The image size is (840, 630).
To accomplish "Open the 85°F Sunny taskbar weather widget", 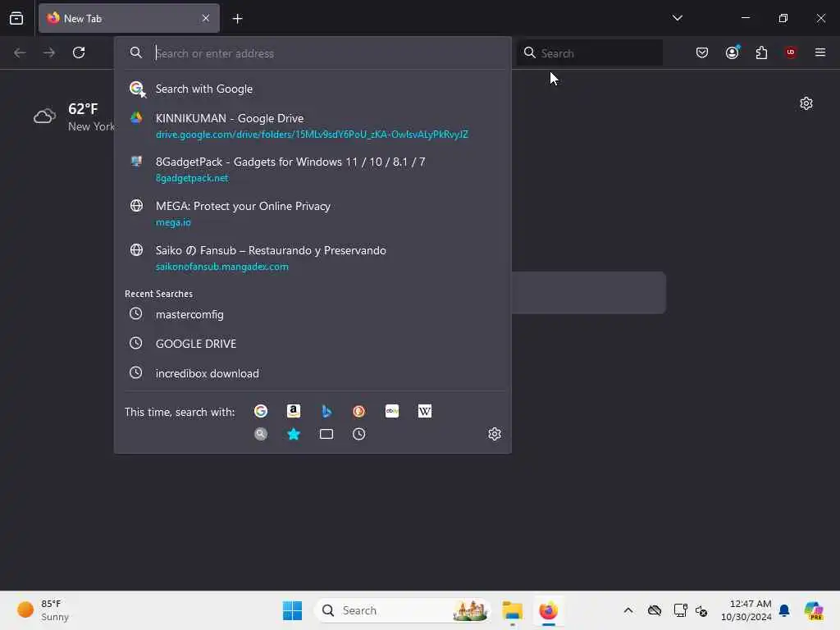I will pos(44,610).
